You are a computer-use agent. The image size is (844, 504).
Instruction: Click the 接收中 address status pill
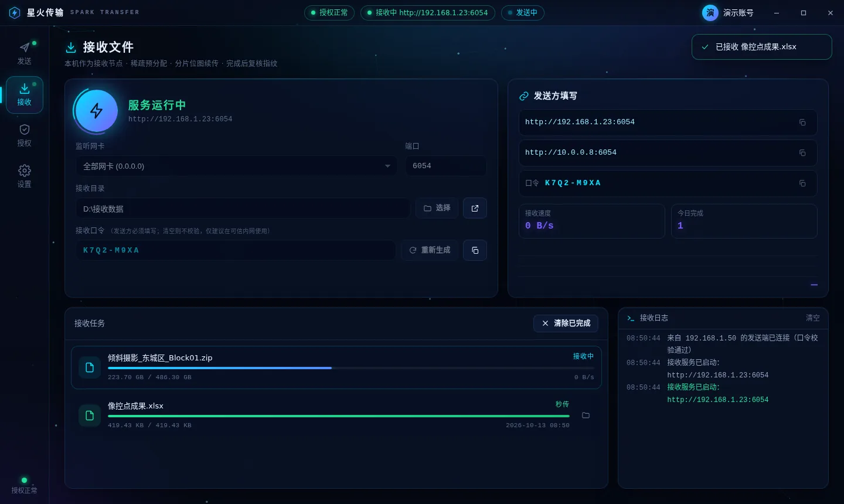[428, 13]
